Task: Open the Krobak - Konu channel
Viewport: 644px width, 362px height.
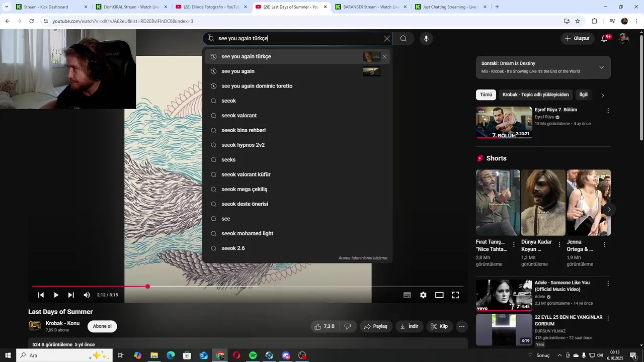Action: coord(62,323)
